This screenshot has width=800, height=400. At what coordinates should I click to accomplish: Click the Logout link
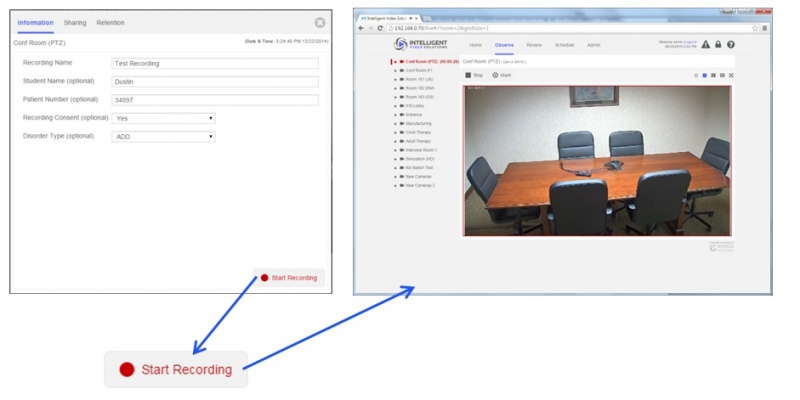pyautogui.click(x=689, y=42)
